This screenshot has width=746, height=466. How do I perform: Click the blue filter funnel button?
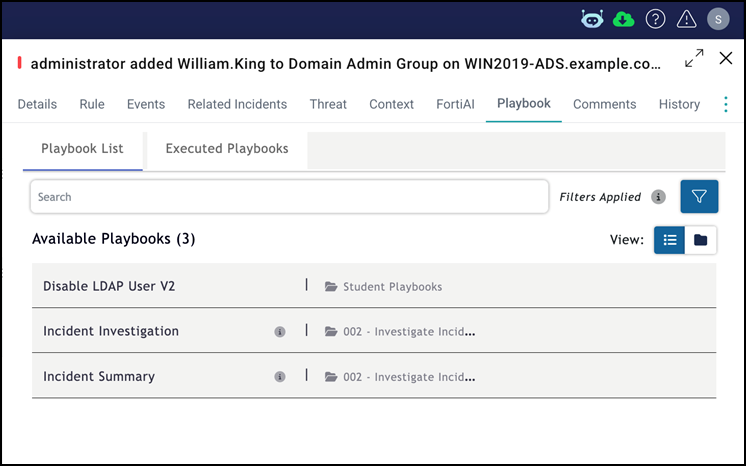(699, 197)
